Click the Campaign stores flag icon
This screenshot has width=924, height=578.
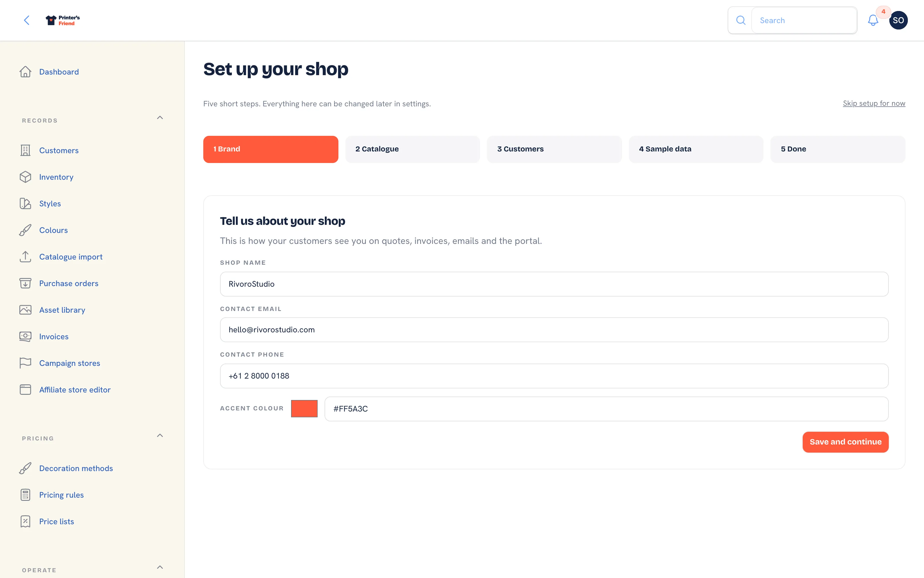(25, 363)
